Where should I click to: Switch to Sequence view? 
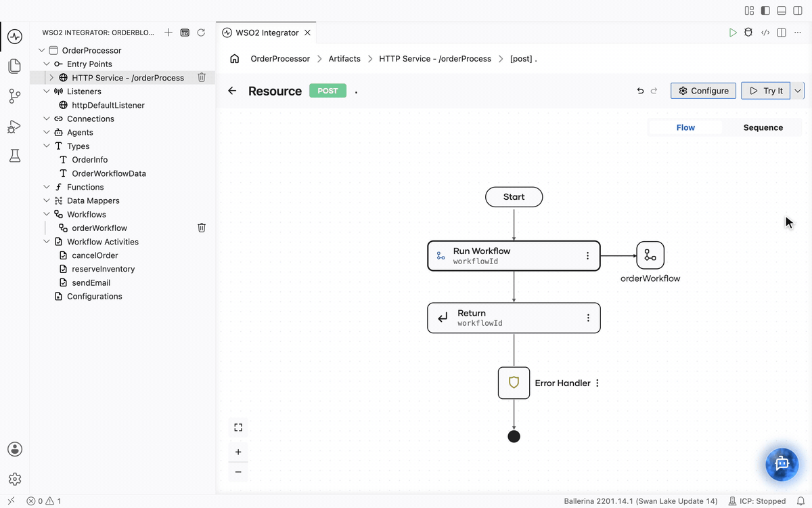click(763, 127)
